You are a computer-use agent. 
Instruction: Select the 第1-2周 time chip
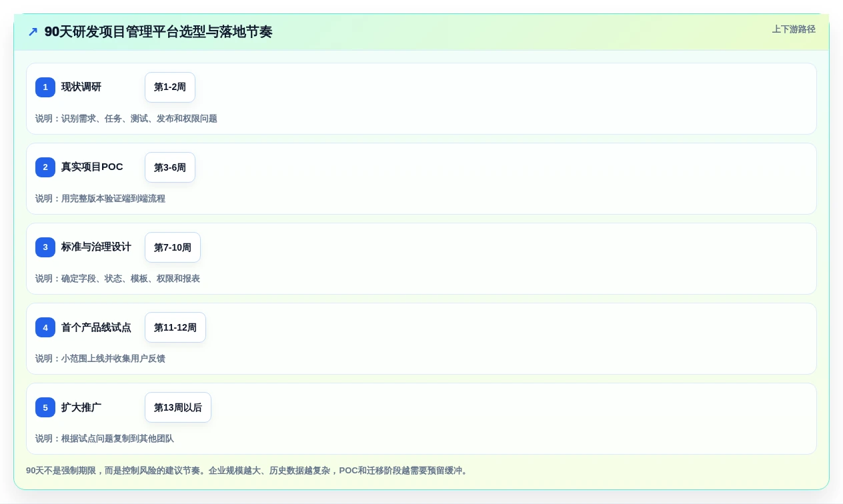tap(170, 87)
